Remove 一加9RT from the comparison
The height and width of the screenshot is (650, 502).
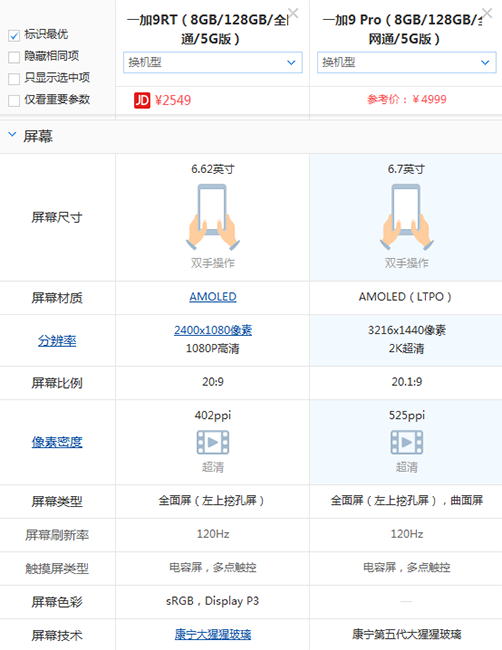293,13
